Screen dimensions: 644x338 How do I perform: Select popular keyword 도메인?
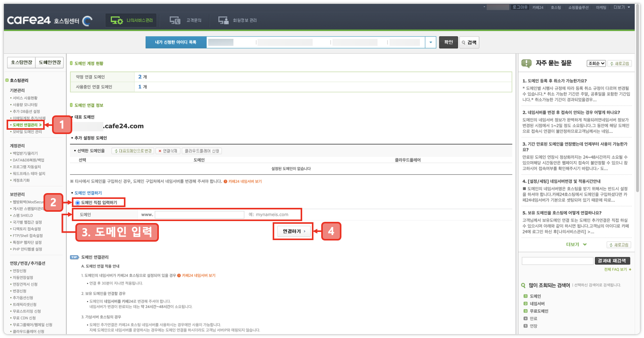pyautogui.click(x=535, y=296)
